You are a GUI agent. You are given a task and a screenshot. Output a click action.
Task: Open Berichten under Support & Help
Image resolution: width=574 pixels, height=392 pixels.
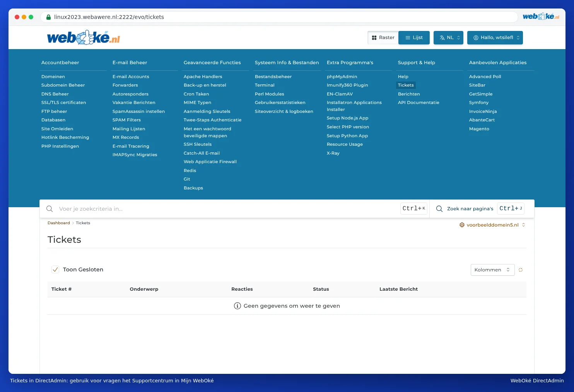(409, 94)
